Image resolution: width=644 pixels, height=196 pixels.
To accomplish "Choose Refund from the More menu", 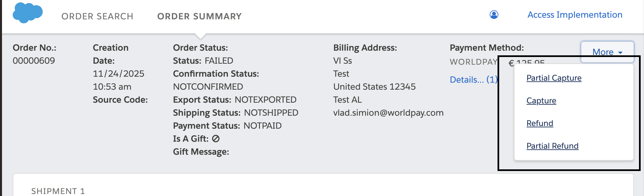I will (x=540, y=123).
